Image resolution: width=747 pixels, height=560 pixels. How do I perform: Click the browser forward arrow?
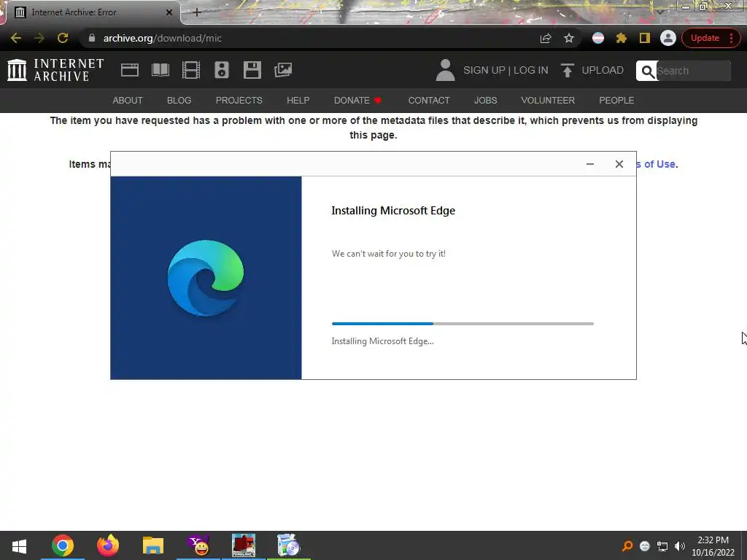point(39,38)
